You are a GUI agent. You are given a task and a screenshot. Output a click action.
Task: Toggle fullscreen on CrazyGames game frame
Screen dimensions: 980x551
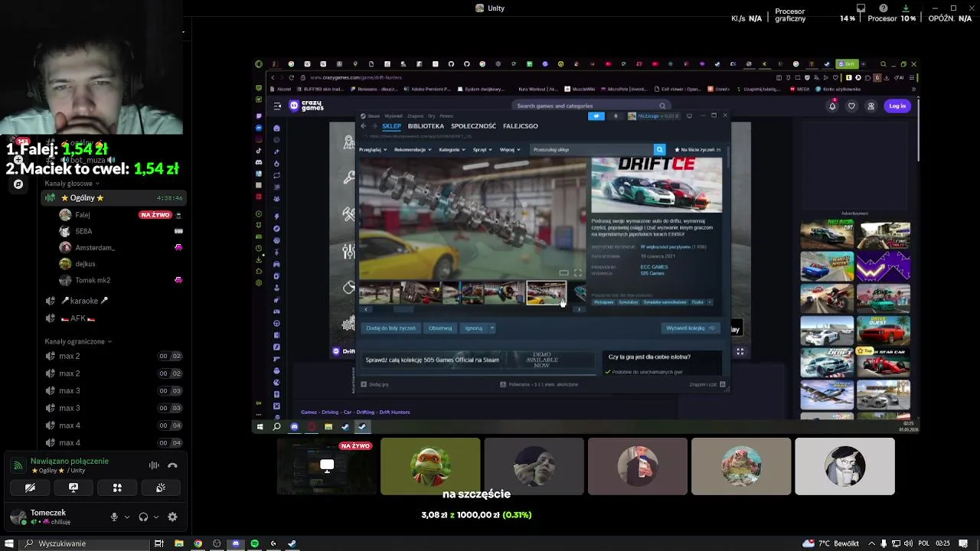pyautogui.click(x=740, y=351)
